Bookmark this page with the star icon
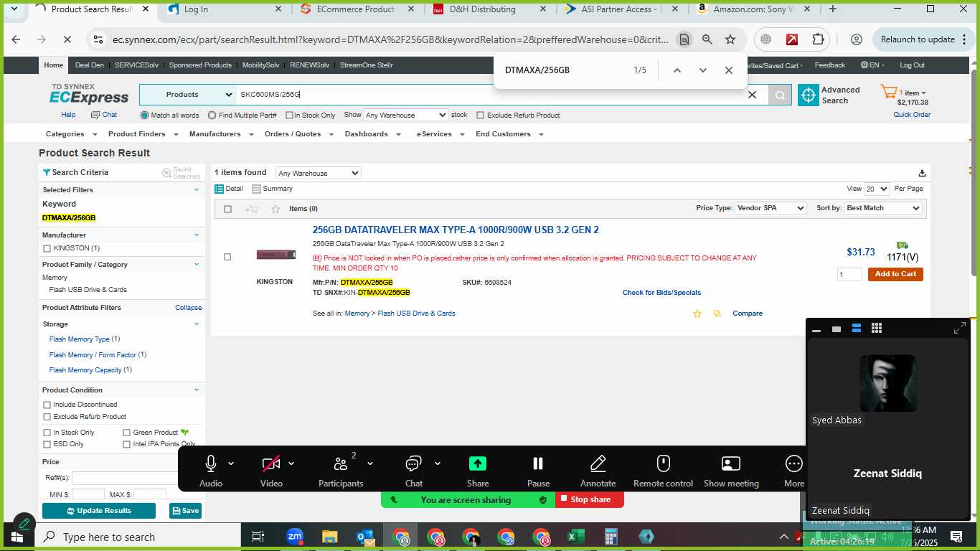Viewport: 980px width, 551px height. tap(730, 39)
